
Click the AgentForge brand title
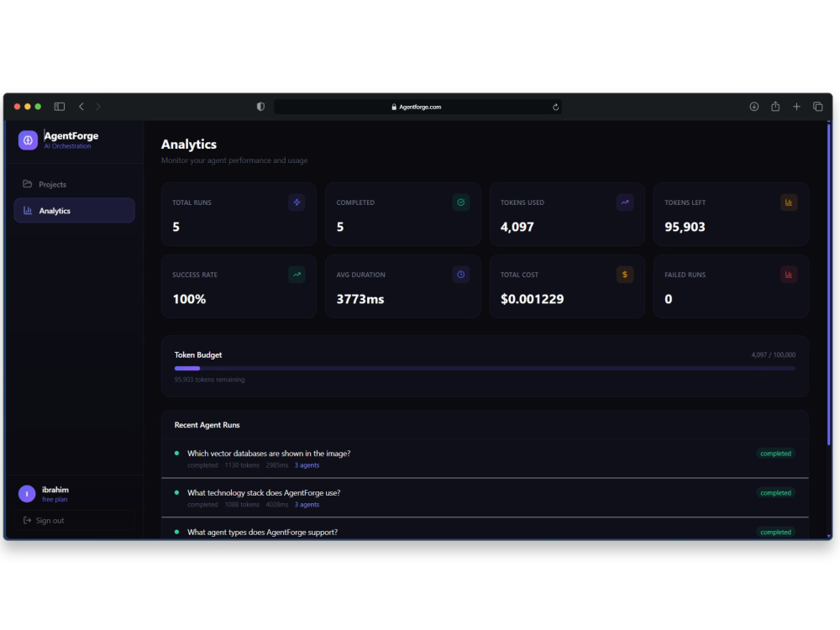point(71,136)
